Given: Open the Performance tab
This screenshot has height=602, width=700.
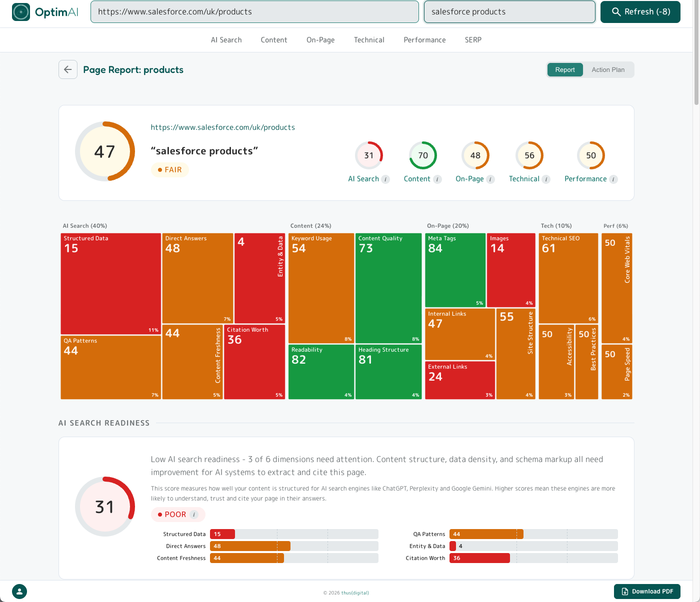Looking at the screenshot, I should point(424,40).
